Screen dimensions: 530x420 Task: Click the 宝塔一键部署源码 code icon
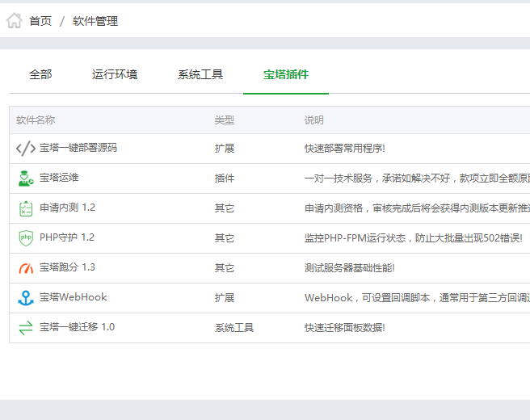pyautogui.click(x=26, y=149)
